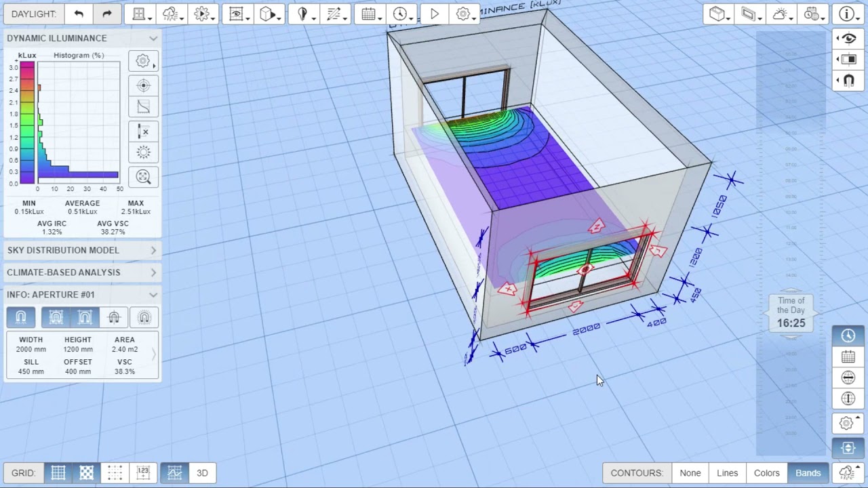The width and height of the screenshot is (868, 488).
Task: Enable the grid lines display
Action: click(x=58, y=473)
